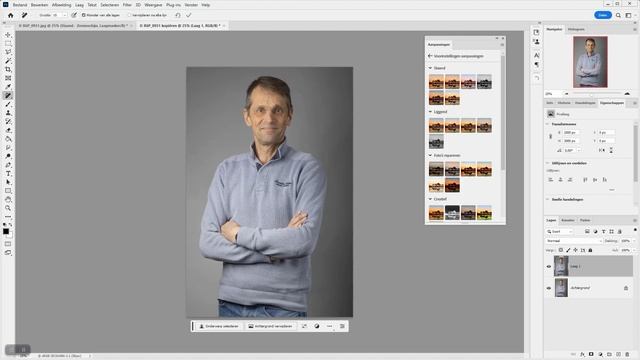The image size is (640, 360).
Task: Collapse the Snelle handelingen section
Action: 548,200
